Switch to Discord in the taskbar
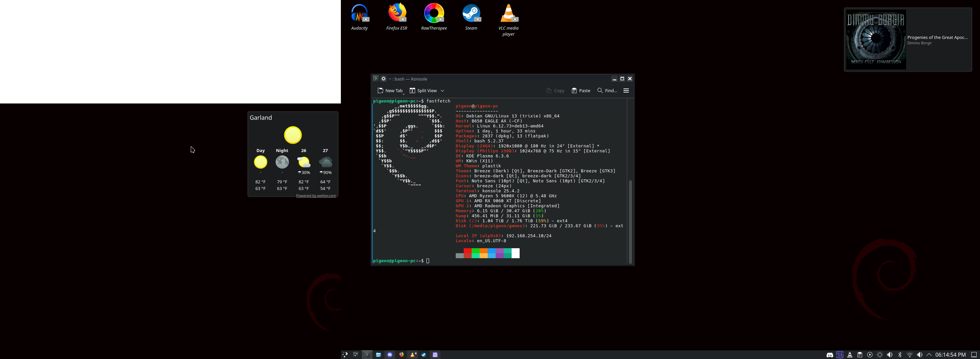The height and width of the screenshot is (359, 980). pyautogui.click(x=390, y=354)
